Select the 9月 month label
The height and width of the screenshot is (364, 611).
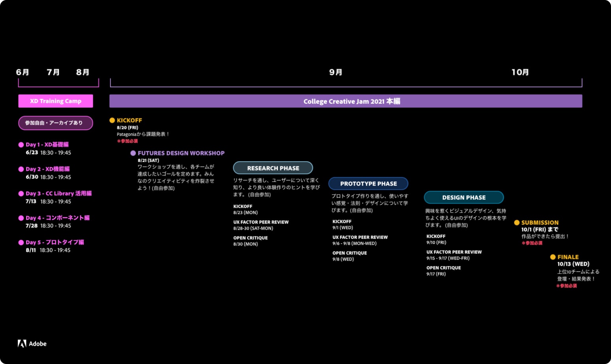[336, 72]
